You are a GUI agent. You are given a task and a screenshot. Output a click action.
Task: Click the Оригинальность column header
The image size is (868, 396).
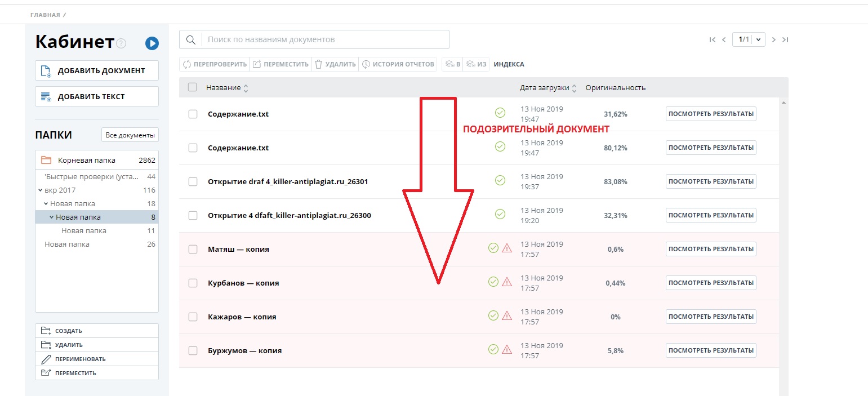(616, 88)
